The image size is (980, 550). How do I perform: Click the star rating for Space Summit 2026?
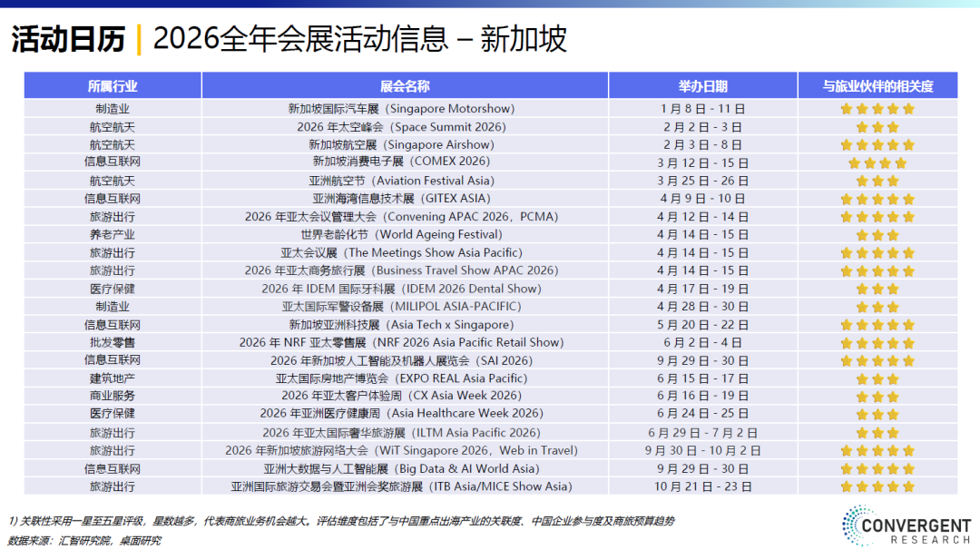[877, 127]
